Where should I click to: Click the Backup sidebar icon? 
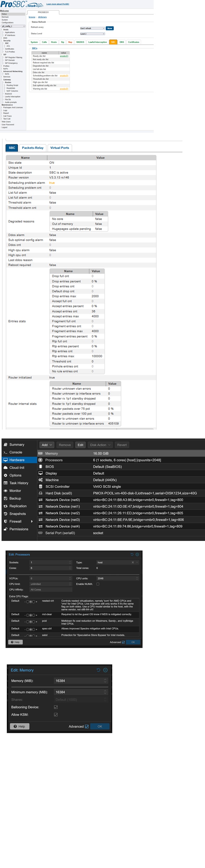[x=5, y=498]
